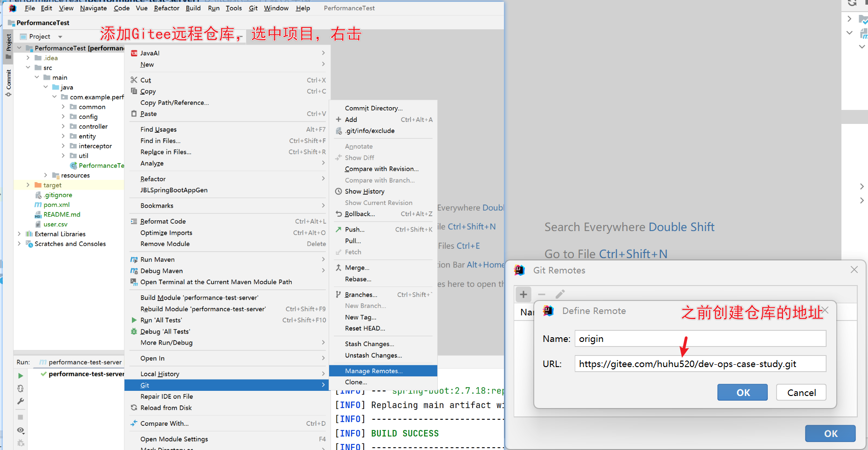Click the red JavaAI icon in context menu
Image resolution: width=868 pixels, height=450 pixels.
point(134,53)
